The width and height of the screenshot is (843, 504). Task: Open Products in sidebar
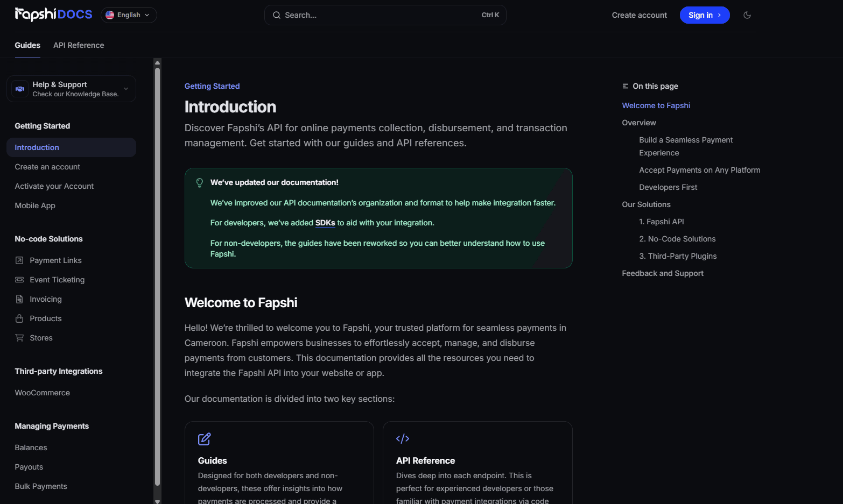click(46, 318)
